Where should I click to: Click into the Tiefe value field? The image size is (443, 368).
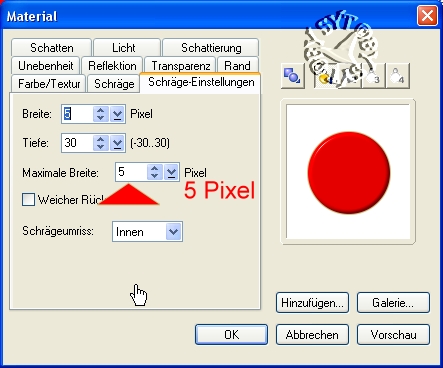coord(77,143)
